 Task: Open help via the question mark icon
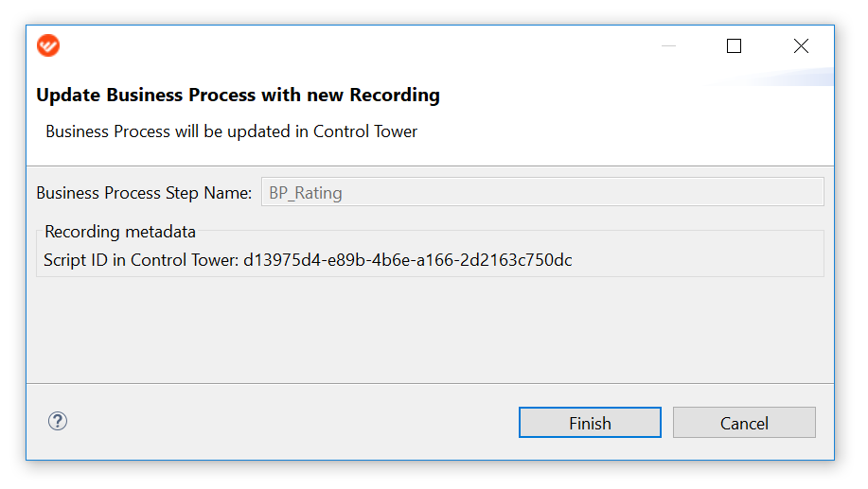point(58,422)
